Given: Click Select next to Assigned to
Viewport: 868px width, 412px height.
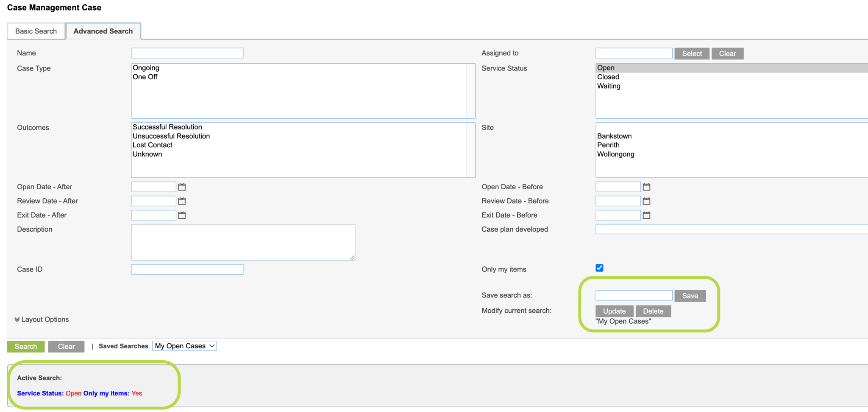Looking at the screenshot, I should pos(692,53).
